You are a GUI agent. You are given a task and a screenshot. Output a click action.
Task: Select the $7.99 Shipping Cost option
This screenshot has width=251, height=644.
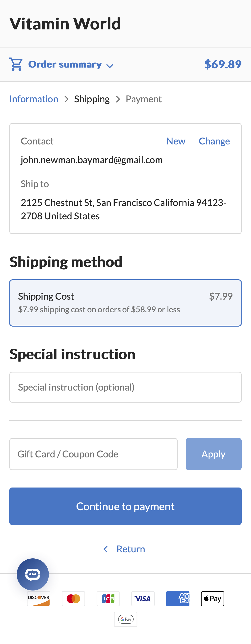(x=125, y=303)
